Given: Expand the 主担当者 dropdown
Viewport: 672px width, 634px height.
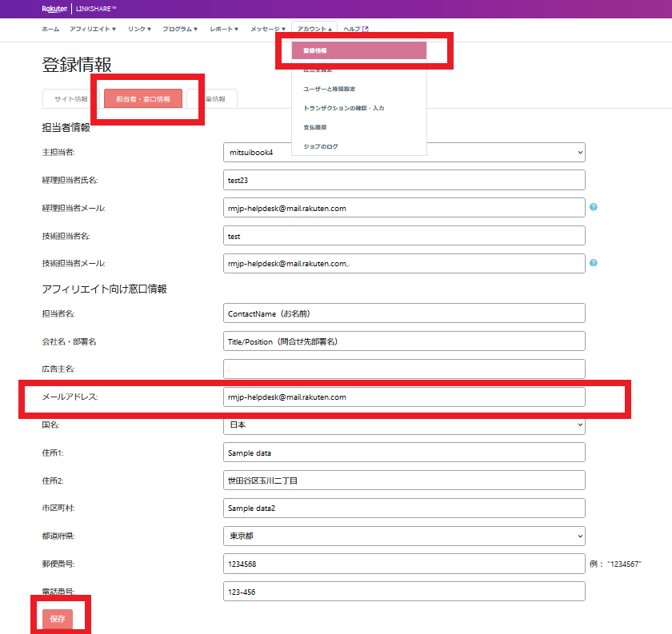Looking at the screenshot, I should point(404,152).
